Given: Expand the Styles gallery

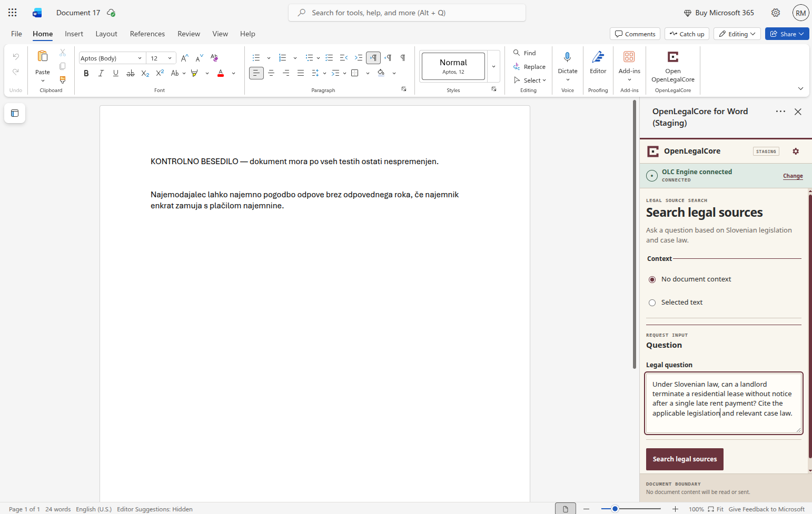Looking at the screenshot, I should [493, 66].
